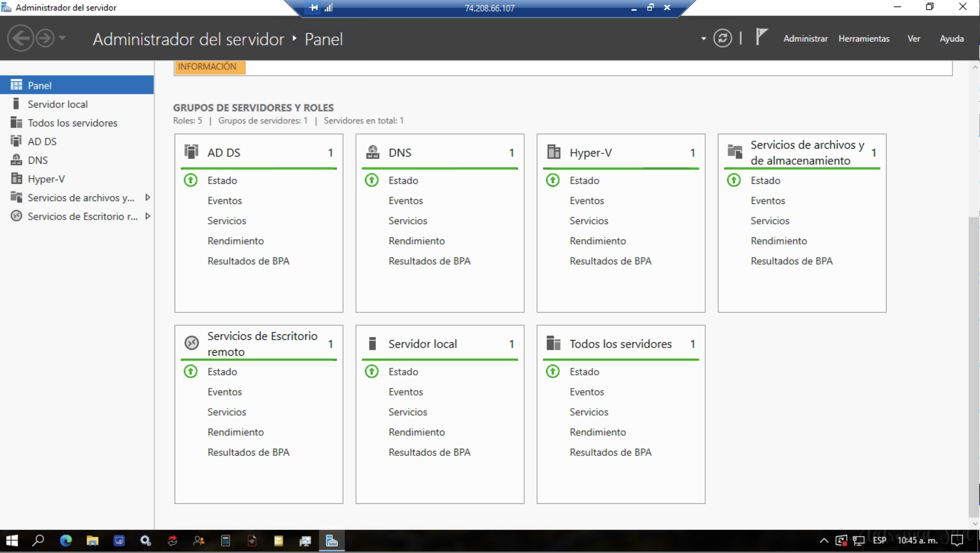The height and width of the screenshot is (553, 980).
Task: Select Hyper-V in the left pane
Action: (x=46, y=178)
